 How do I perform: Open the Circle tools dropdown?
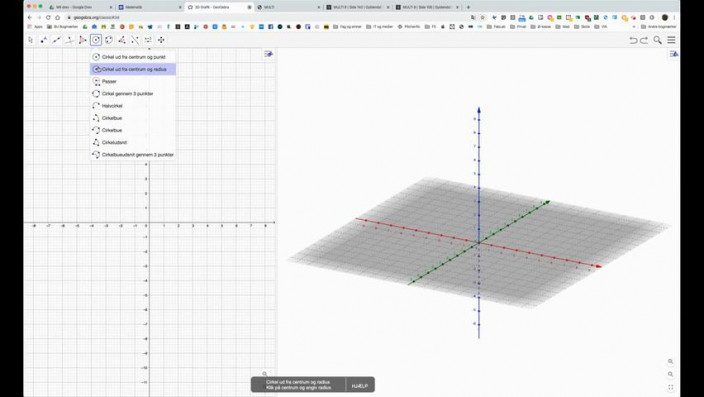point(96,40)
